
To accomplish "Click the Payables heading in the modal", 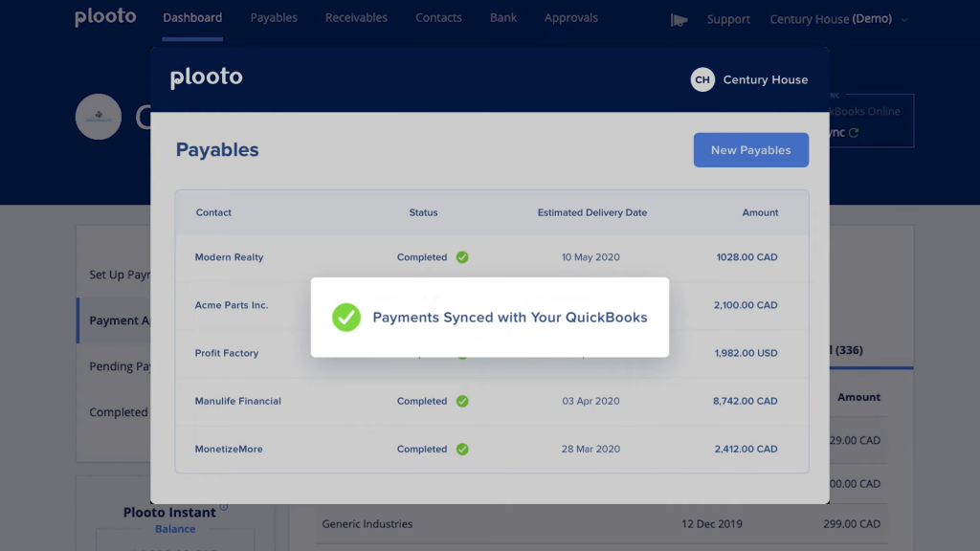I will 217,150.
